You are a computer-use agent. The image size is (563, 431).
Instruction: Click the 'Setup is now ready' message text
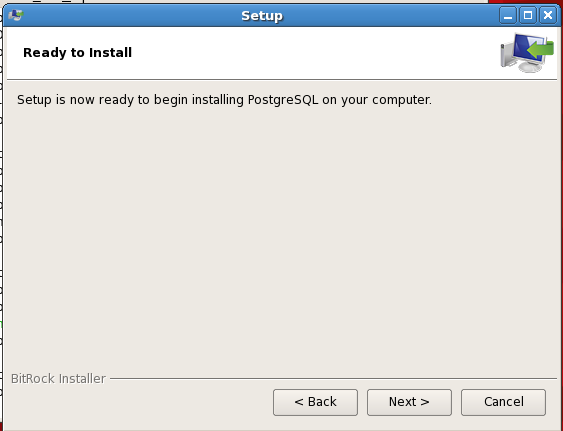point(224,100)
